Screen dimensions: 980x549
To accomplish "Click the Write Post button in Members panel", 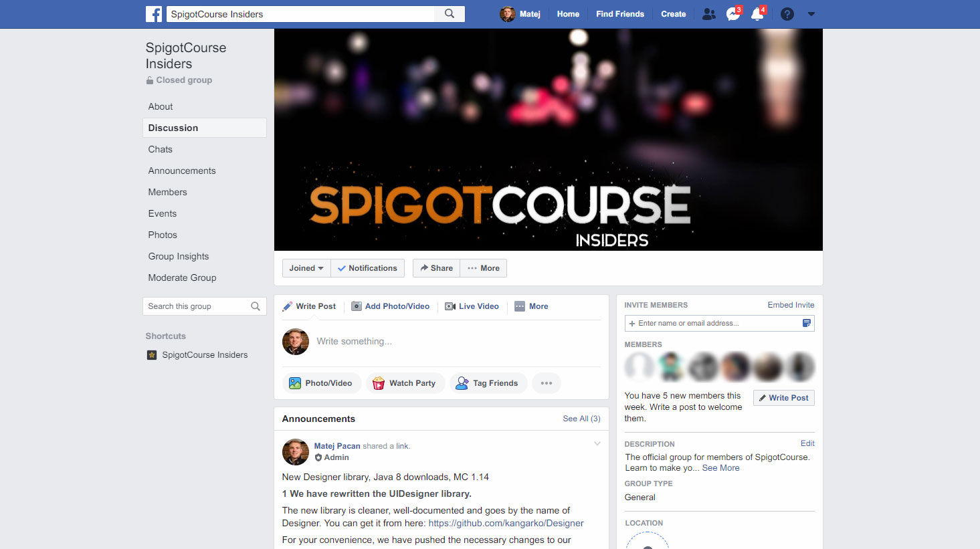I will [x=784, y=398].
